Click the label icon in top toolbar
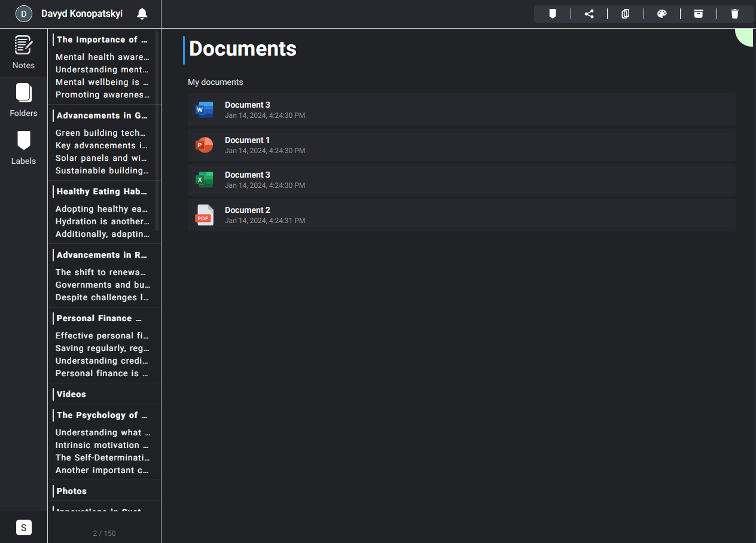756x543 pixels. coord(553,14)
